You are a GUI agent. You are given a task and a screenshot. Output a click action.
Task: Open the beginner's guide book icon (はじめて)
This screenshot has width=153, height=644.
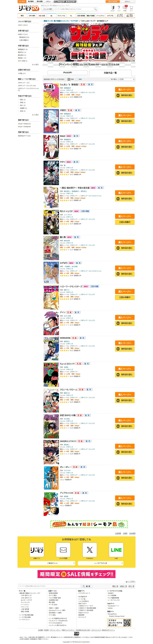click(113, 8)
